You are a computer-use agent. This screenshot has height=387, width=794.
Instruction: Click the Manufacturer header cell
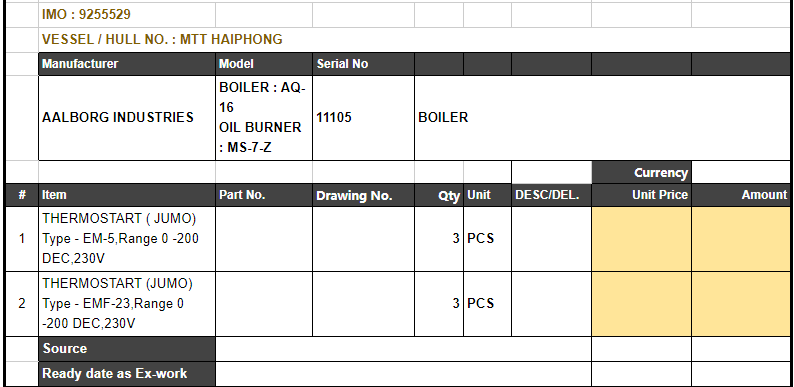pos(127,64)
